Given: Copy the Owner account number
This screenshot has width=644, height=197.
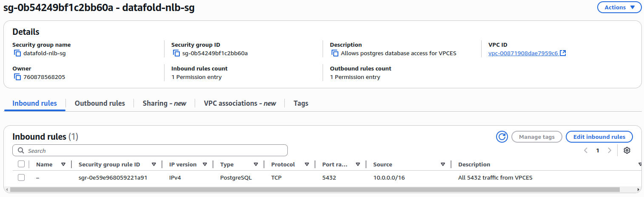Looking at the screenshot, I should pos(17,77).
